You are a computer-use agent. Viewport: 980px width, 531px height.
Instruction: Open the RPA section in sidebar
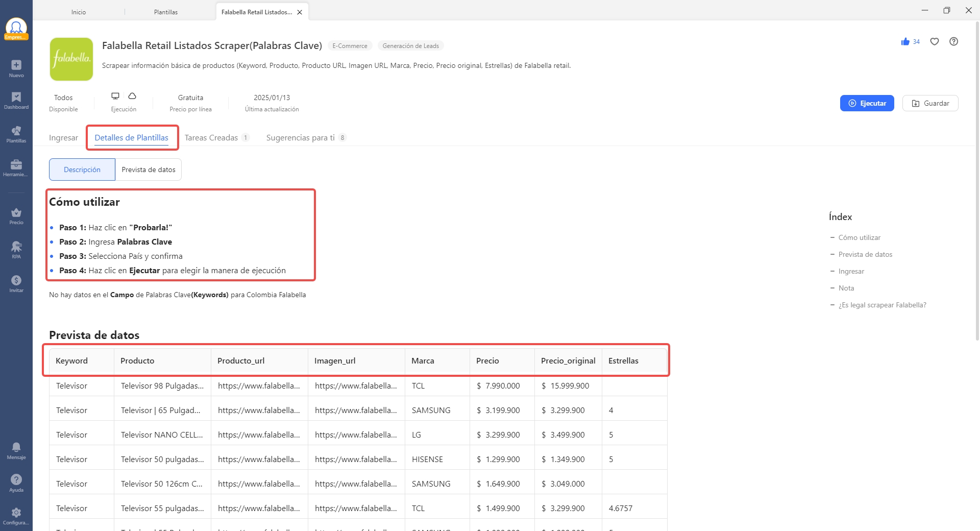tap(16, 248)
